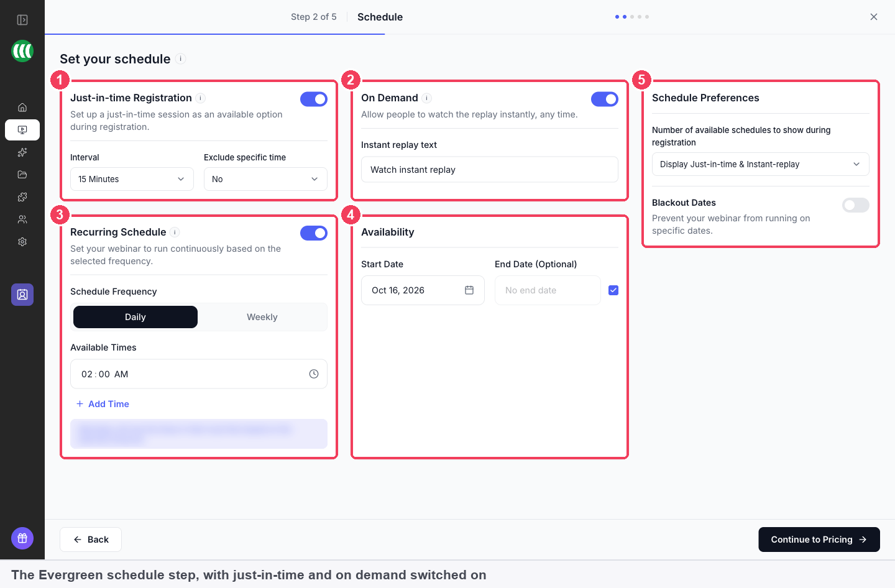Close the schedule wizard
This screenshot has width=895, height=588.
point(874,17)
